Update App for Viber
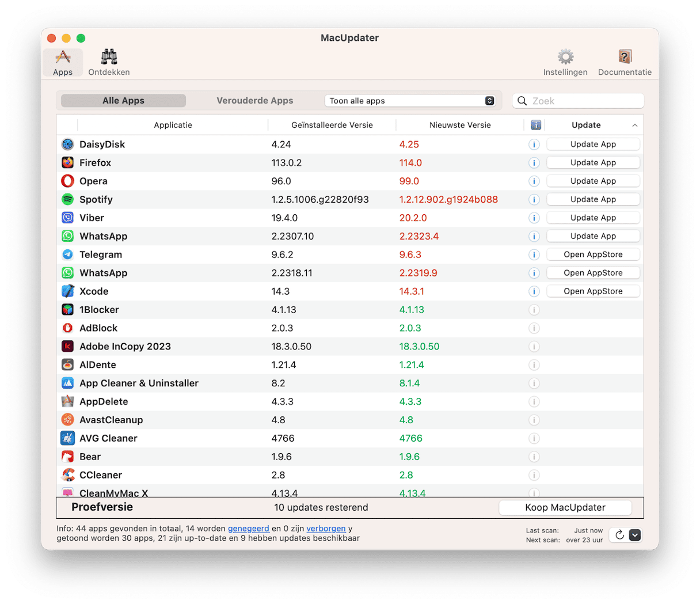Image resolution: width=700 pixels, height=604 pixels. (593, 218)
